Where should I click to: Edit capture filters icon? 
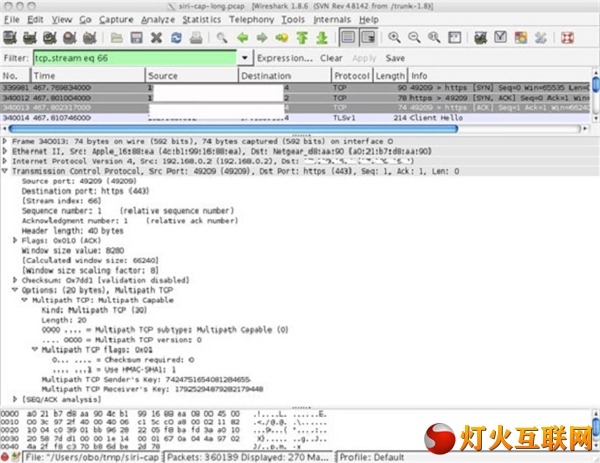tap(481, 37)
